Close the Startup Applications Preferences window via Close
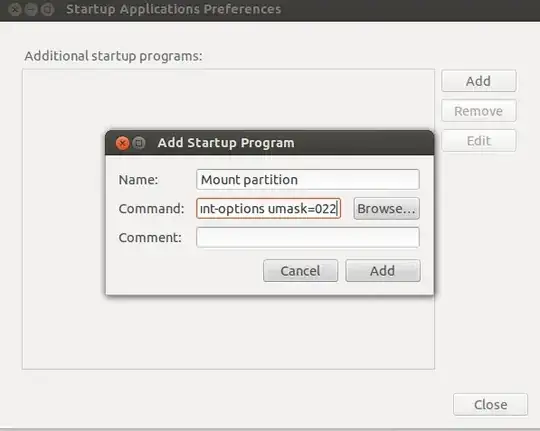 coord(490,404)
